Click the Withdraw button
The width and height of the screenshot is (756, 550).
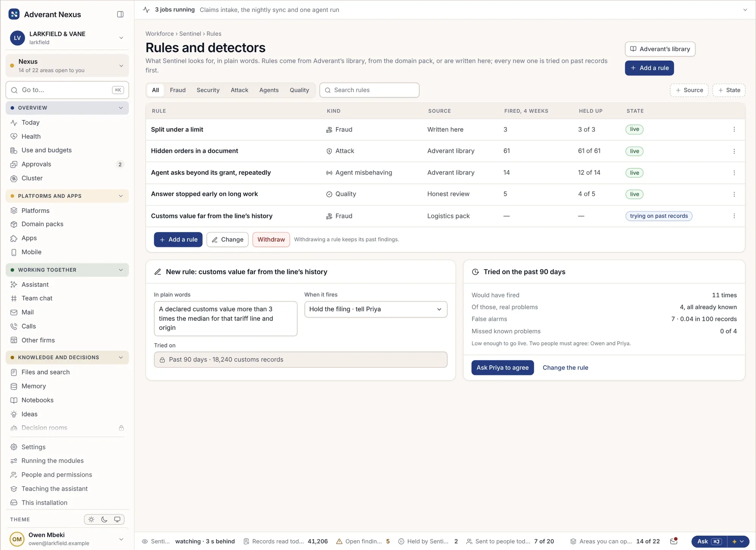click(271, 239)
